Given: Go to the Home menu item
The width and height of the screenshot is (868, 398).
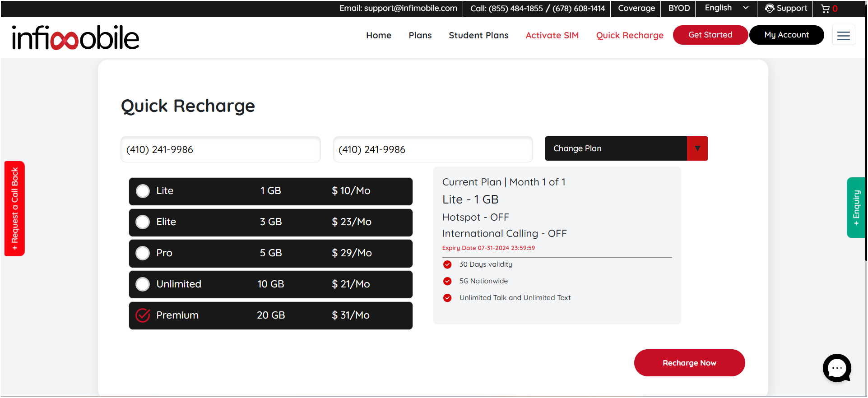Looking at the screenshot, I should 379,35.
